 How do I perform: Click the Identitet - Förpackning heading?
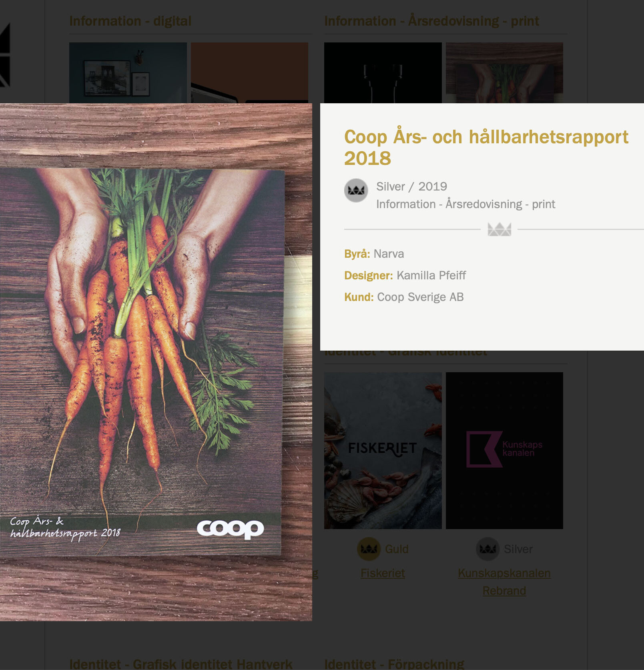[x=394, y=664]
